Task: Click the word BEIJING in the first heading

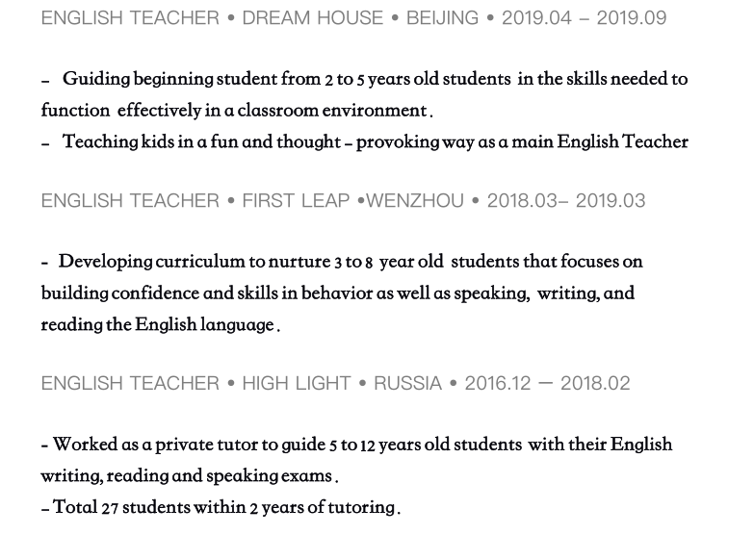Action: coord(442,18)
